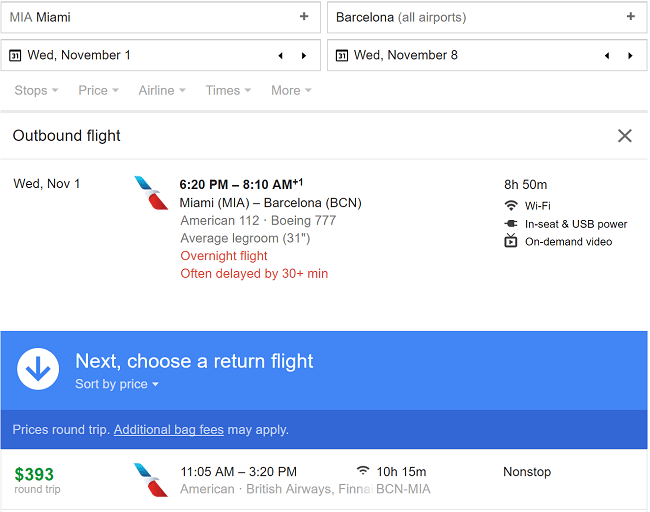Open the Airline filter dropdown

point(162,90)
